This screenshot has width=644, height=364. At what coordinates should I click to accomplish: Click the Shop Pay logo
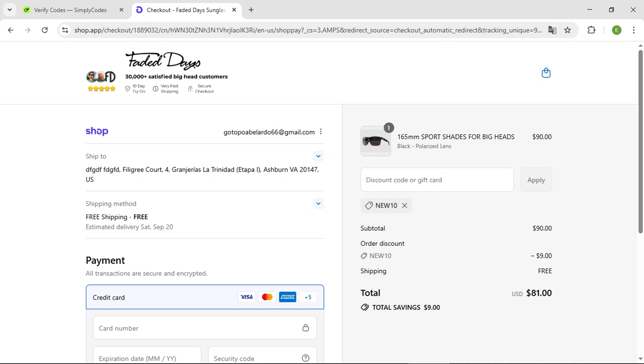pos(97,132)
